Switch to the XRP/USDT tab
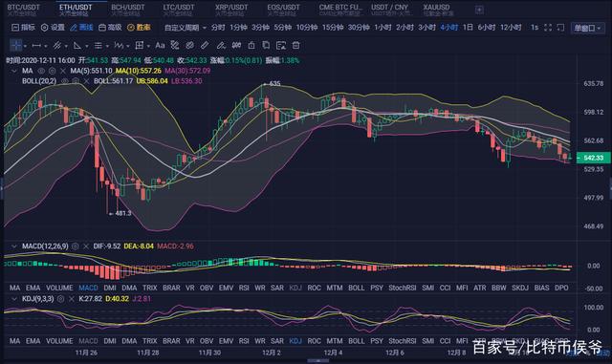Image resolution: width=612 pixels, height=364 pixels. pyautogui.click(x=231, y=10)
